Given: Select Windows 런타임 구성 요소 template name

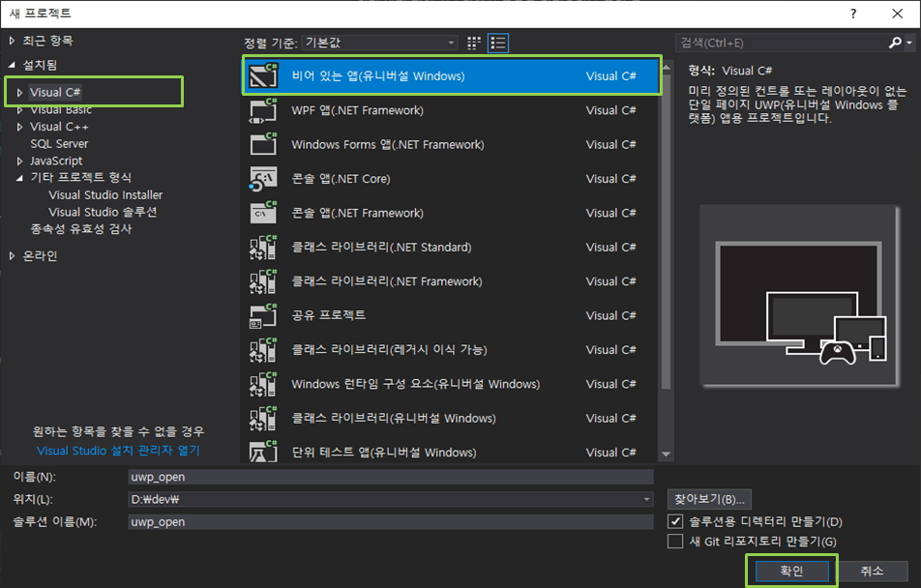Looking at the screenshot, I should pos(416,384).
